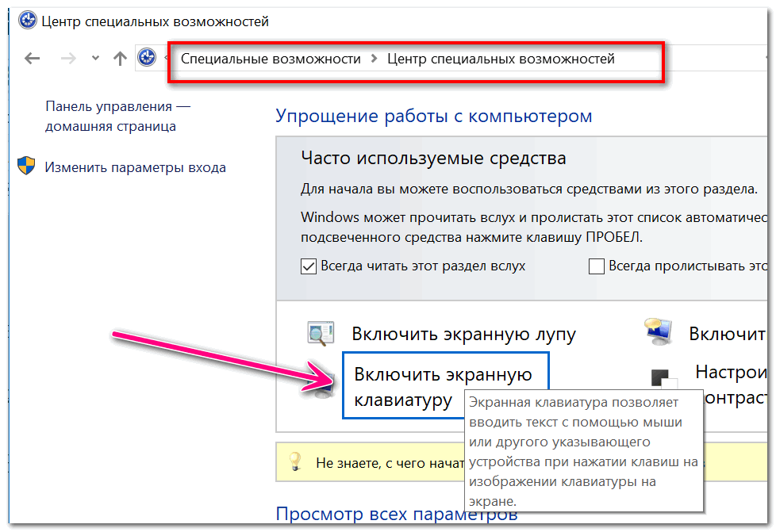776x532 pixels.
Task: Expand chevron after 'Специальные возможности' breadcrumb
Action: point(375,59)
